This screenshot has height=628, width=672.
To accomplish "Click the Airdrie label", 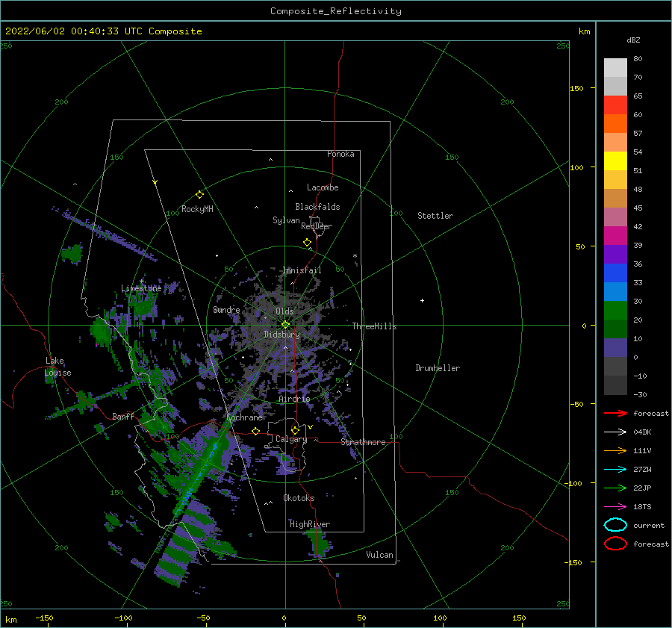I will click(294, 399).
